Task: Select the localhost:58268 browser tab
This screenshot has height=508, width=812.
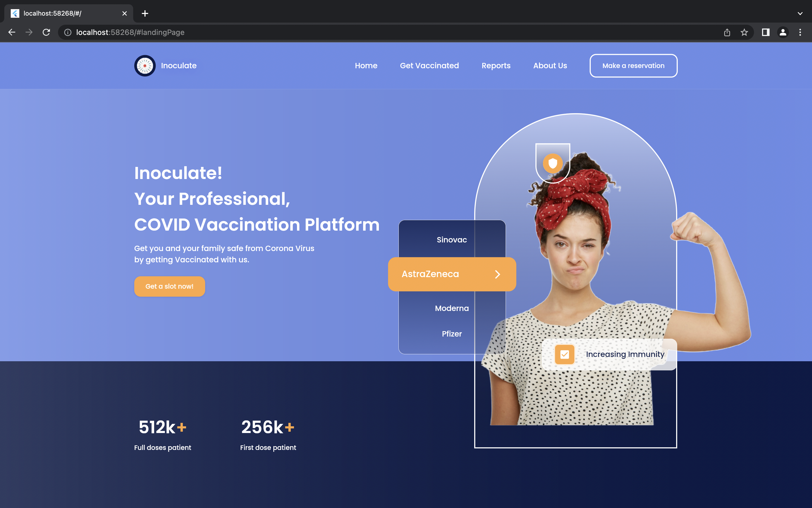Action: pos(69,13)
